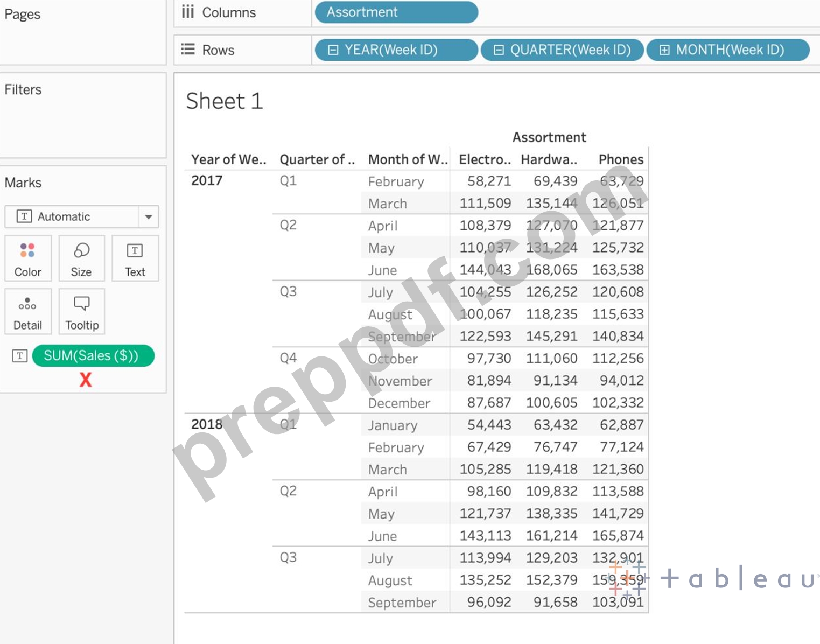Click the Rows shelf icon

pyautogui.click(x=188, y=50)
